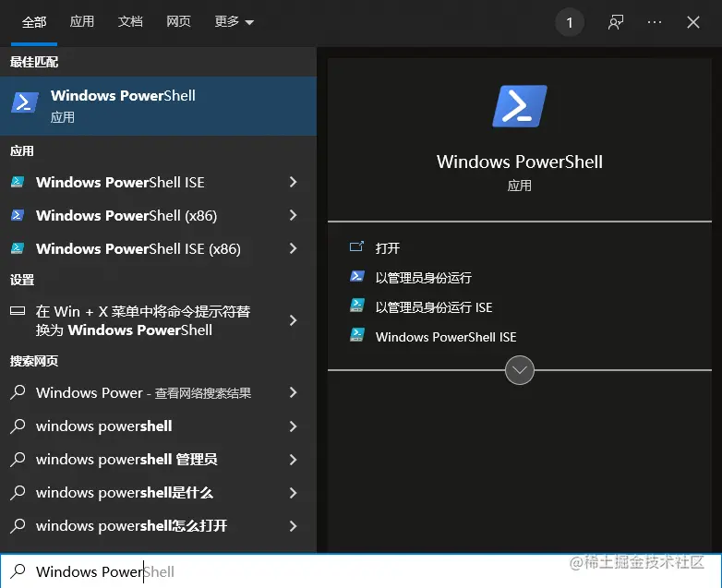Focus the search input with Windows PowerShell
The height and width of the screenshot is (588, 722).
361,571
